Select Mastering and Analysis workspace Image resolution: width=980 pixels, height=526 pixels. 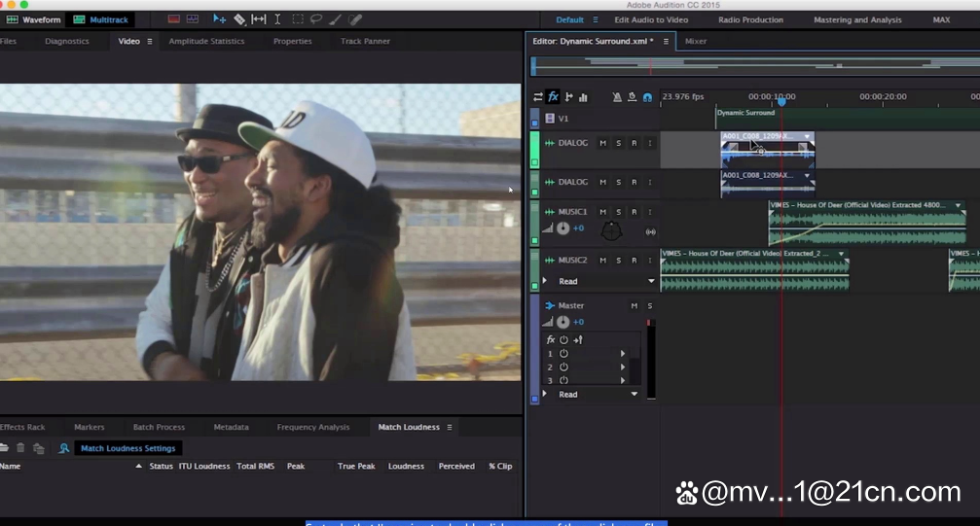tap(857, 20)
